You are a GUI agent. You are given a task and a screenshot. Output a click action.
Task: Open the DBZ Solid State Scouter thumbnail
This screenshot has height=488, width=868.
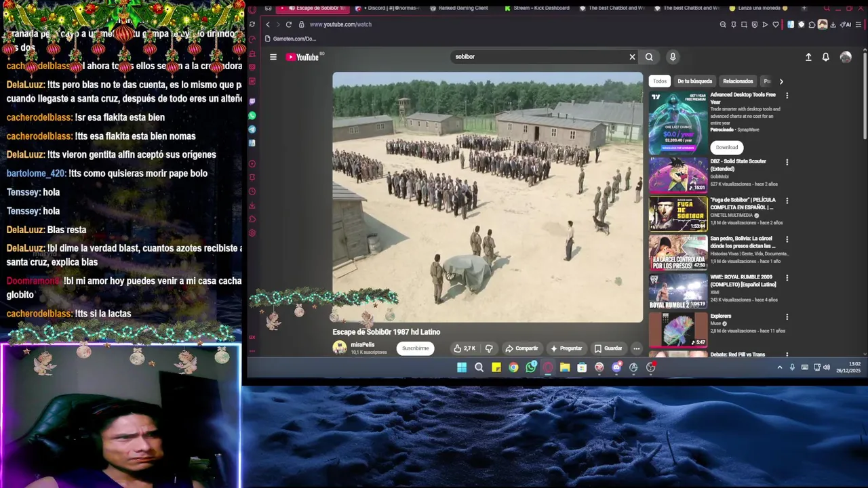678,175
